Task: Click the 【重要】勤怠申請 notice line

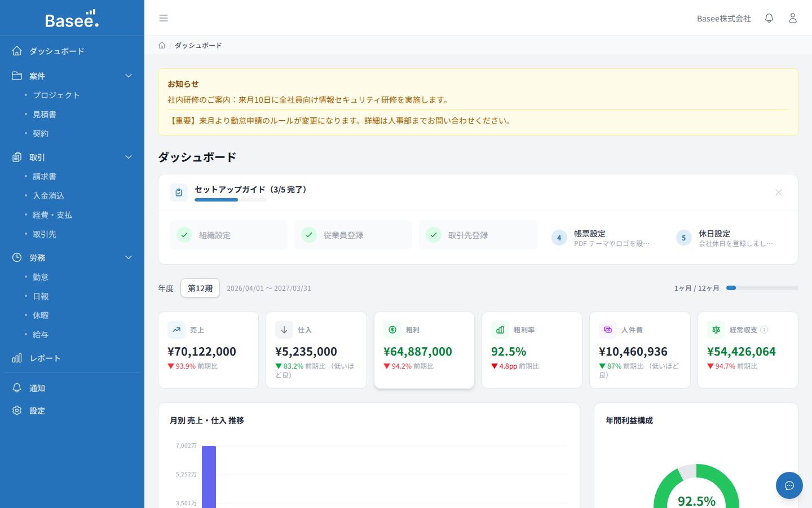Action: (340, 121)
